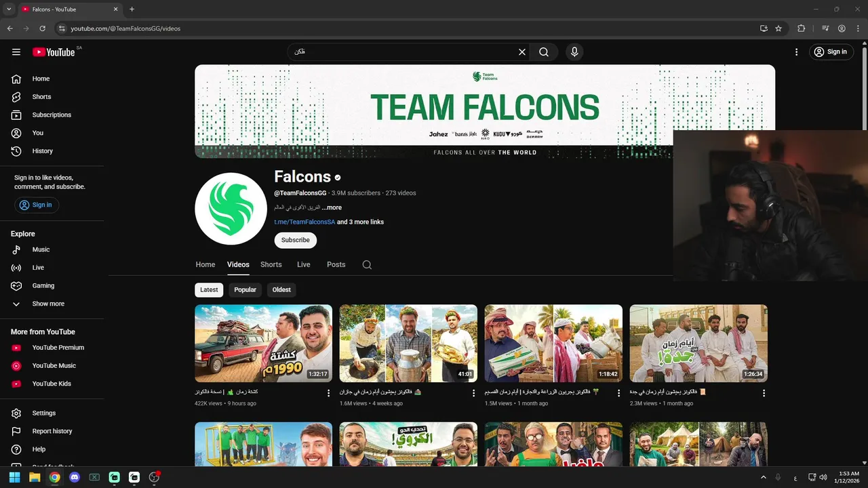Select the Home channel tab
868x488 pixels.
click(x=205, y=265)
